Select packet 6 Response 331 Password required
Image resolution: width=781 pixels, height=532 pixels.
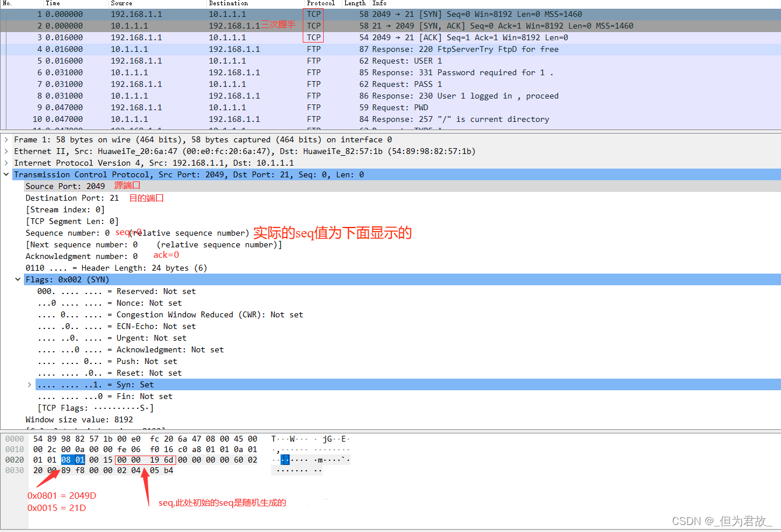390,72
